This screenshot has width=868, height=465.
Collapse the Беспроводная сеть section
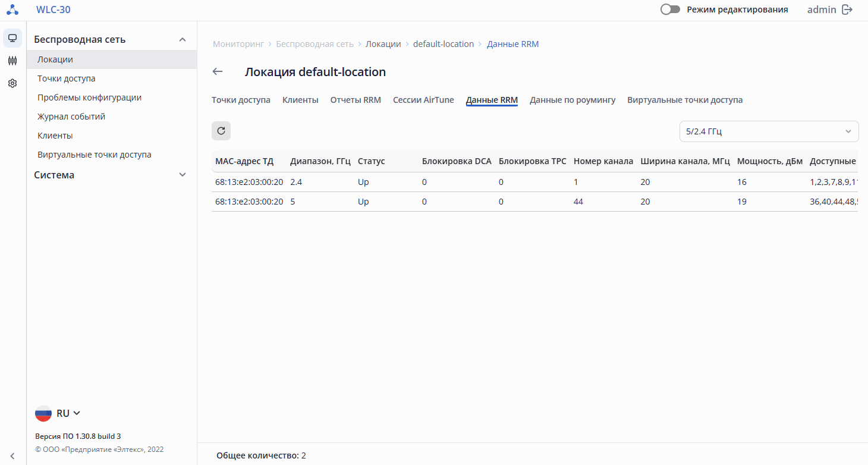(x=183, y=40)
